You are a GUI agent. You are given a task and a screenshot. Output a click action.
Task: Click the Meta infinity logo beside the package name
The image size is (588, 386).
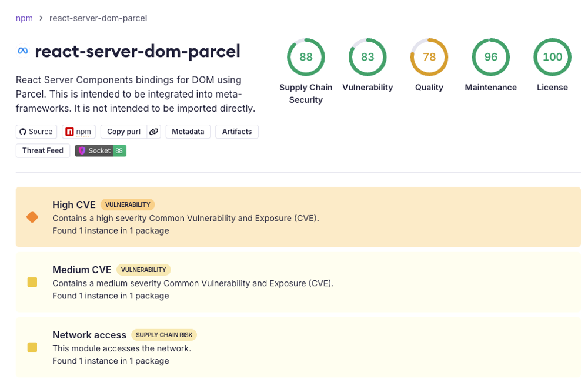22,51
